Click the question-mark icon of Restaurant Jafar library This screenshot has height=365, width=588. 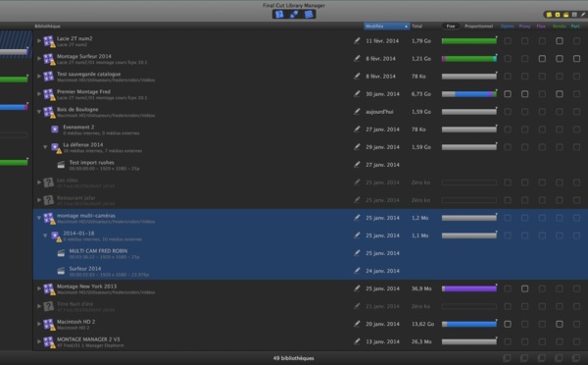click(48, 200)
